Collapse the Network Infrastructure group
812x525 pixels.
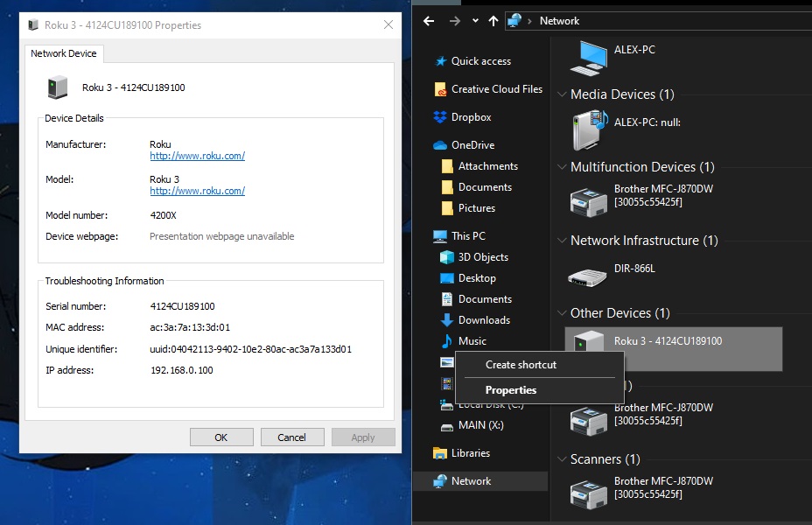click(x=562, y=241)
